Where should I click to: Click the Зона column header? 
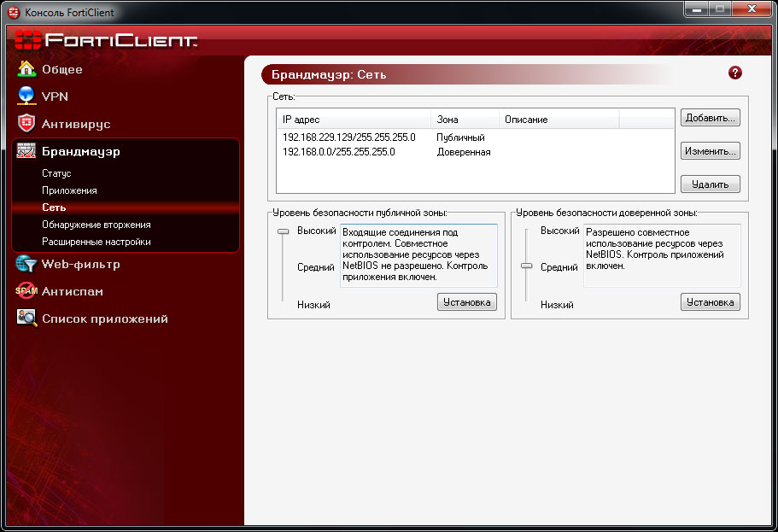(x=465, y=120)
